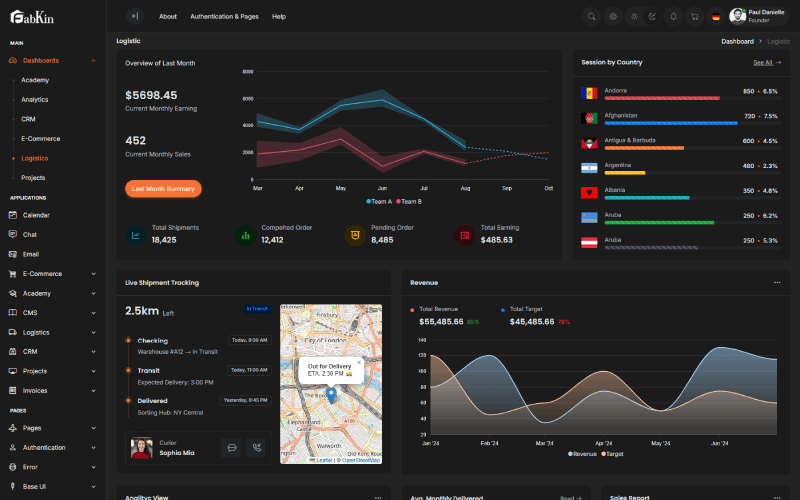Open the shopping cart icon
Screen dimensions: 800x500
[x=694, y=16]
